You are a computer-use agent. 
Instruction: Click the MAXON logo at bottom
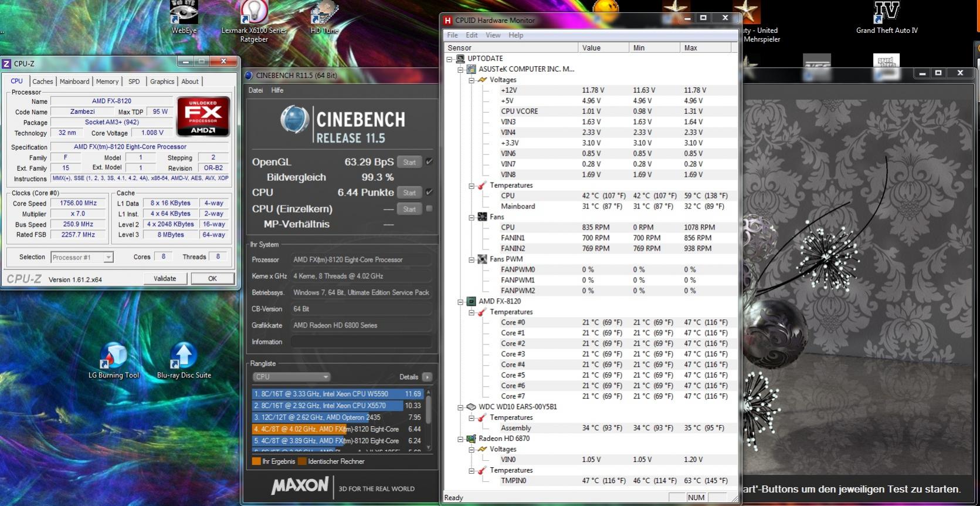(x=300, y=485)
